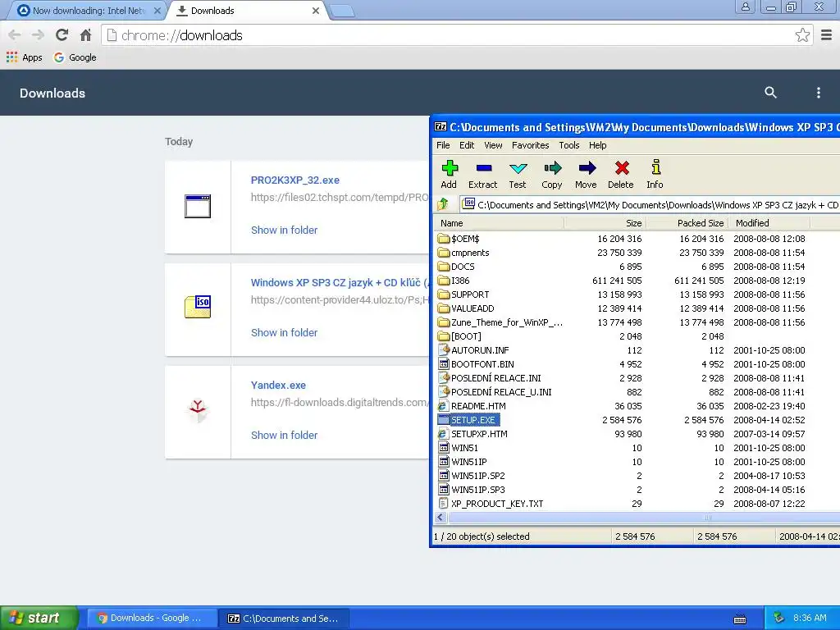The height and width of the screenshot is (630, 840).
Task: Click the browser forward arrow
Action: 38,35
